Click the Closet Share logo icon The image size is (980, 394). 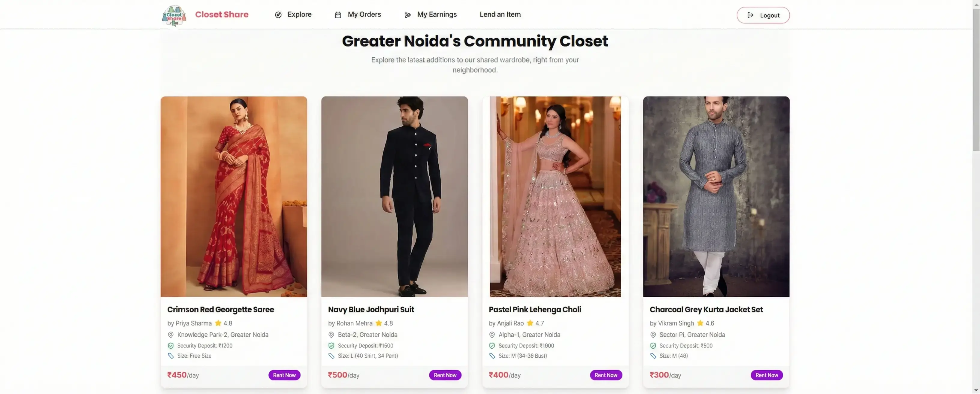tap(174, 15)
